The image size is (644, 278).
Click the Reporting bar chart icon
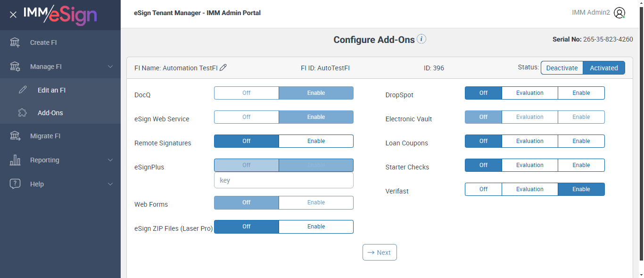(15, 160)
